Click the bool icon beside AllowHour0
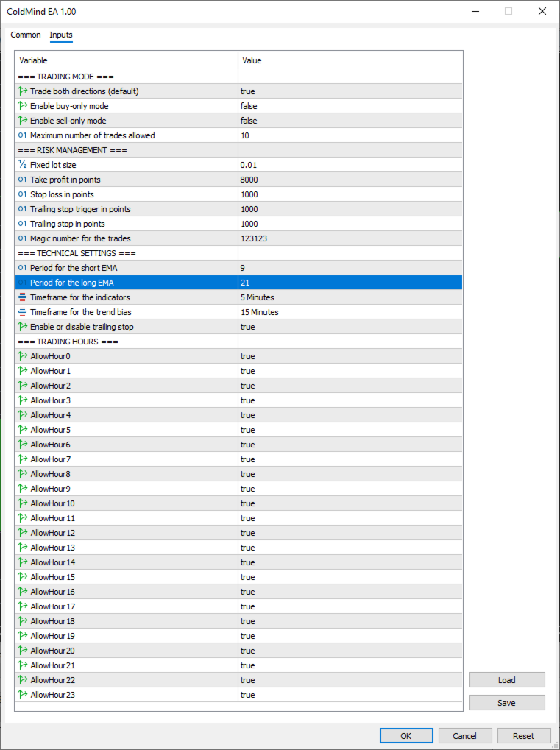Image resolution: width=560 pixels, height=750 pixels. tap(23, 356)
